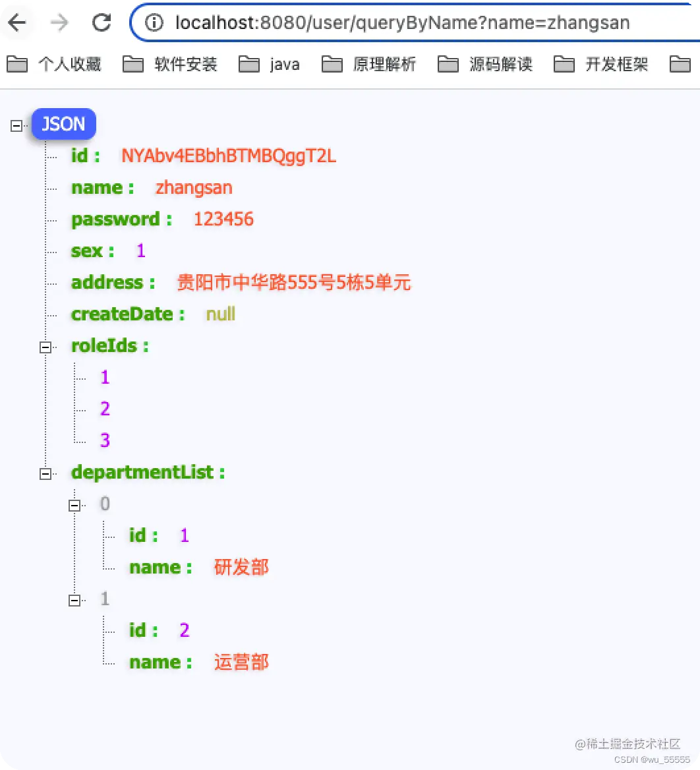The height and width of the screenshot is (770, 700).
Task: Click the zhangsan name value
Action: pyautogui.click(x=193, y=188)
